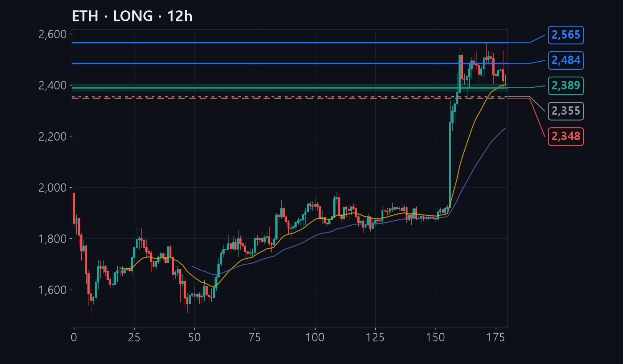This screenshot has width=623, height=364.
Task: Click the 2,000 y-axis tick label
Action: [x=53, y=188]
